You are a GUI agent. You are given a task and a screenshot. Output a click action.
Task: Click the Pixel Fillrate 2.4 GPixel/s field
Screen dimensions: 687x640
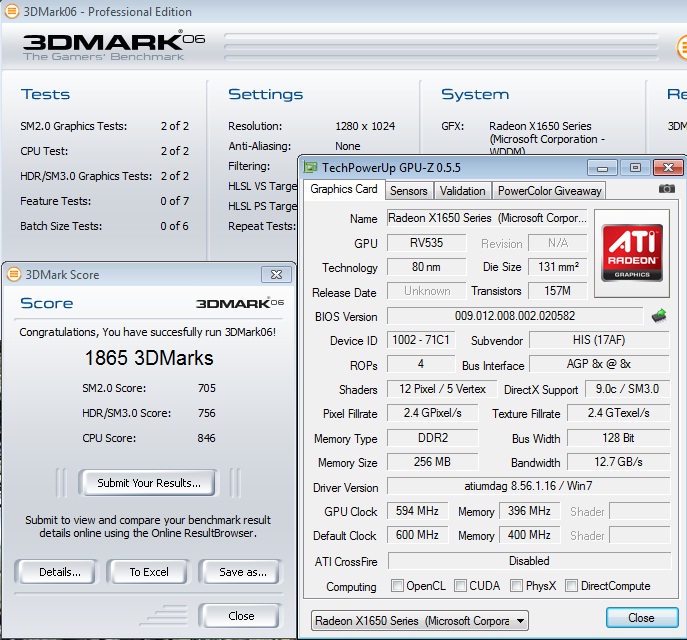pos(433,413)
